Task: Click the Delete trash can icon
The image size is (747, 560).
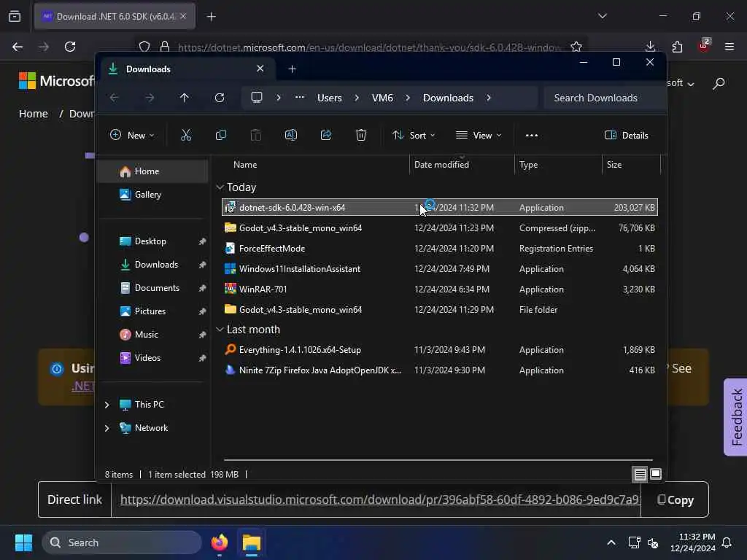Action: (x=361, y=135)
